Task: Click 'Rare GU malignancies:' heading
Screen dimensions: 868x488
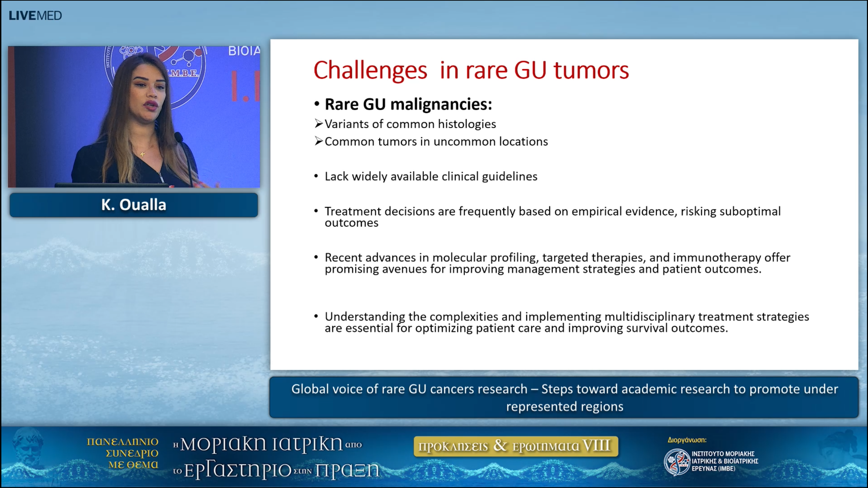Action: point(408,104)
